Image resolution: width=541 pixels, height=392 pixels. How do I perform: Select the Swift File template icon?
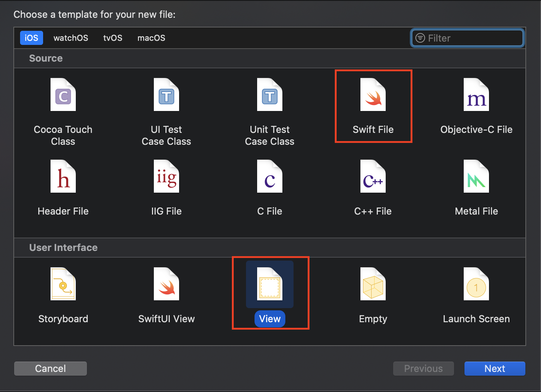373,94
